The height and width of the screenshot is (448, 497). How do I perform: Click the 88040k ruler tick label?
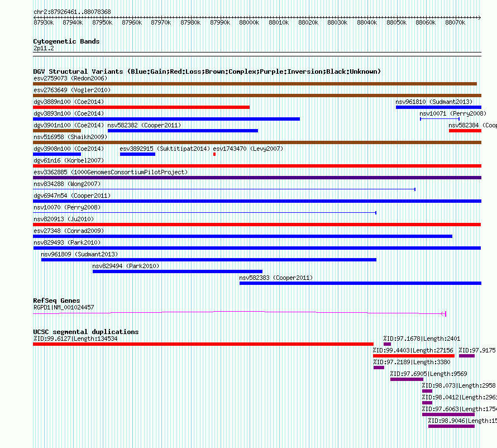[x=367, y=22]
